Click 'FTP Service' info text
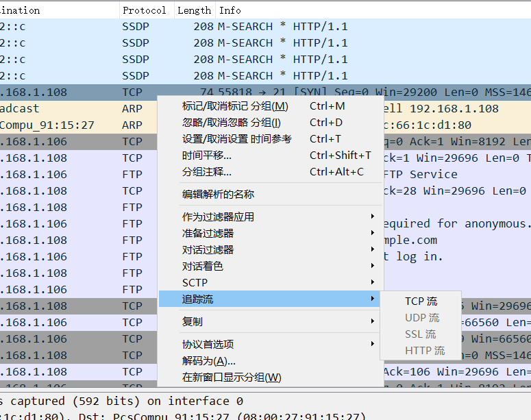Viewport: 531px width, 420px height. point(420,174)
